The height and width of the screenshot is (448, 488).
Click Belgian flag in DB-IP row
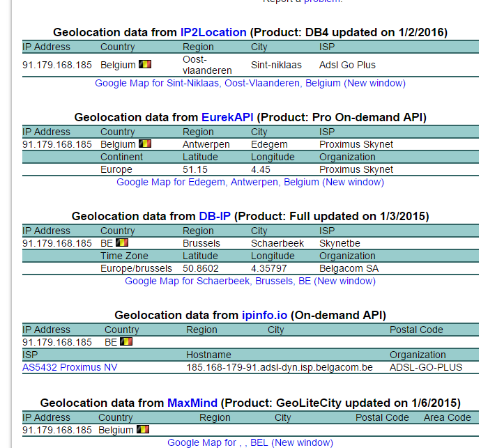pyautogui.click(x=122, y=242)
